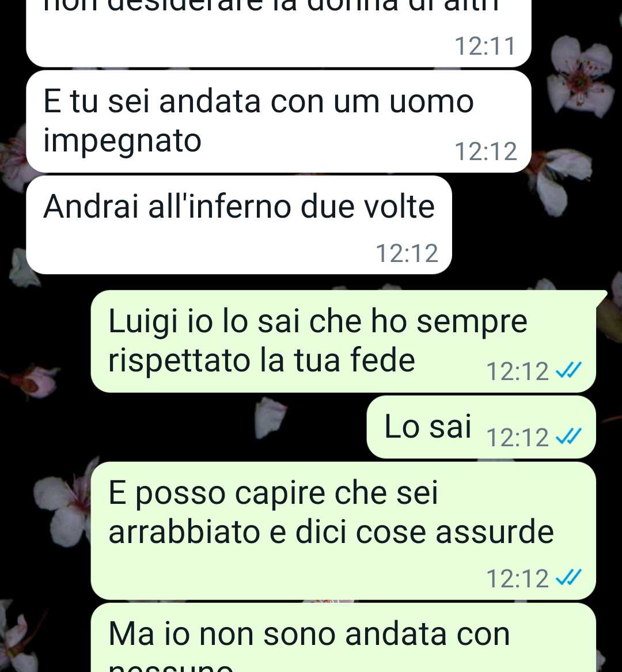Click the 12:12 time under "cose assurde"
This screenshot has width=622, height=672.
pyautogui.click(x=517, y=579)
